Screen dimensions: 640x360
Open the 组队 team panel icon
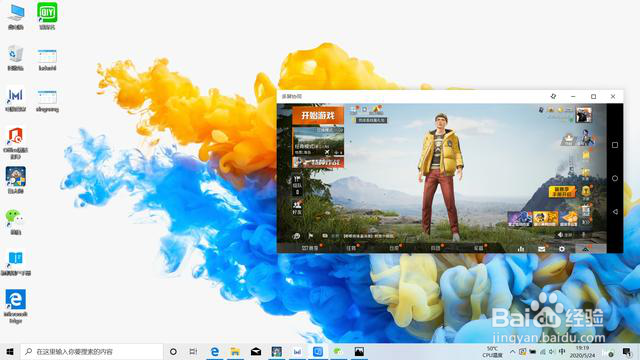coord(297,184)
